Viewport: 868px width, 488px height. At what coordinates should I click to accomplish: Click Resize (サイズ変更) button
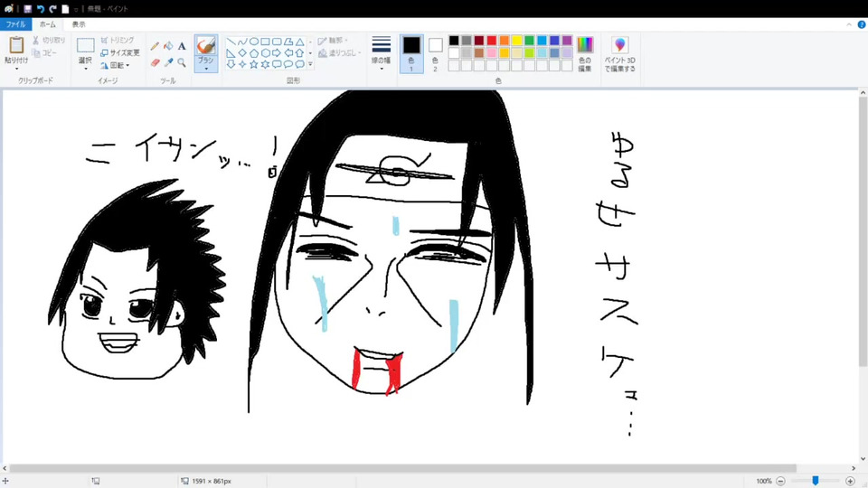pos(120,53)
